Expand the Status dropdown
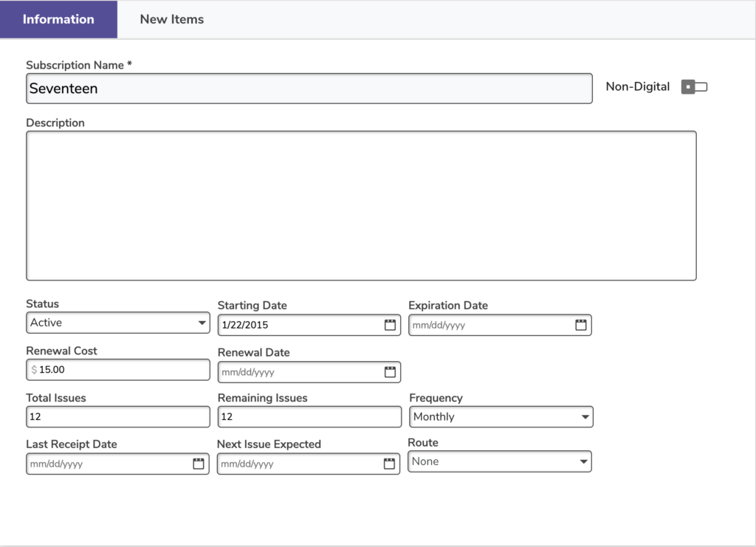 click(118, 323)
